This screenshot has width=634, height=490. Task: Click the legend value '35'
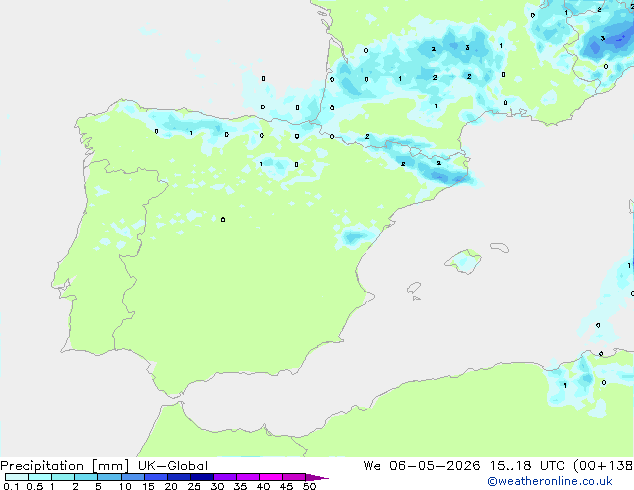point(240,486)
